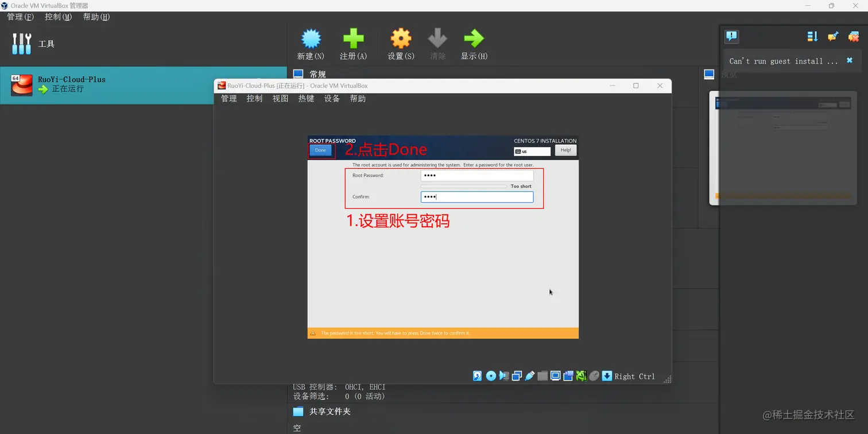Viewport: 868px width, 434px height.
Task: Open 设备 menu in the VM window
Action: click(x=332, y=99)
